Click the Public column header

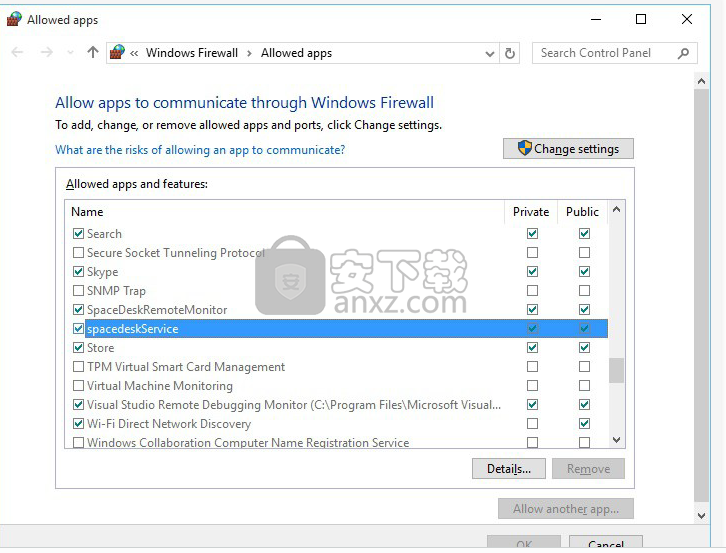582,212
